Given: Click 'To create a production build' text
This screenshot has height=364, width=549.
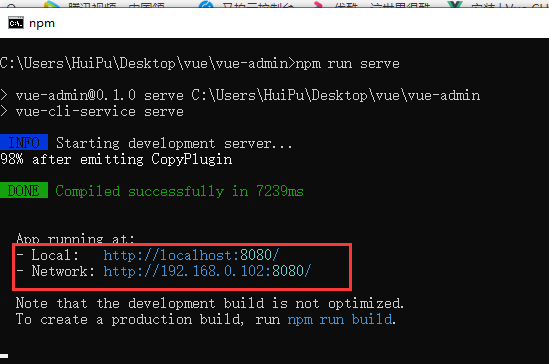Looking at the screenshot, I should pos(130,320).
